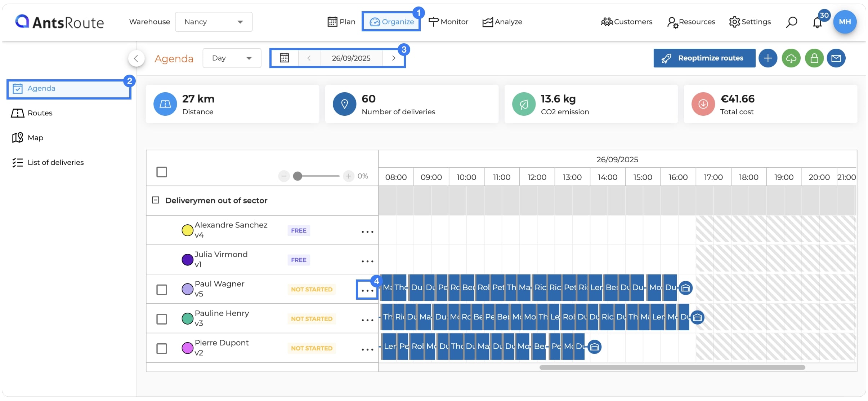
Task: Open the Nancy warehouse dropdown
Action: coord(214,22)
